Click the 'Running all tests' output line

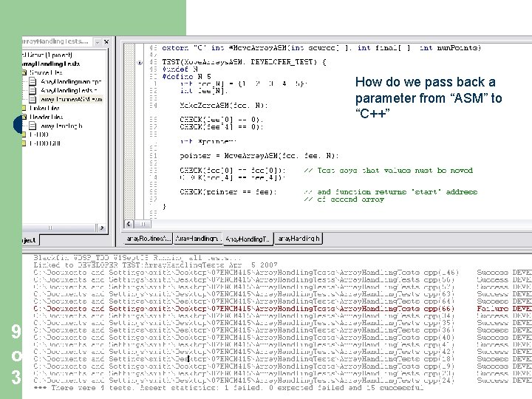coord(137,258)
